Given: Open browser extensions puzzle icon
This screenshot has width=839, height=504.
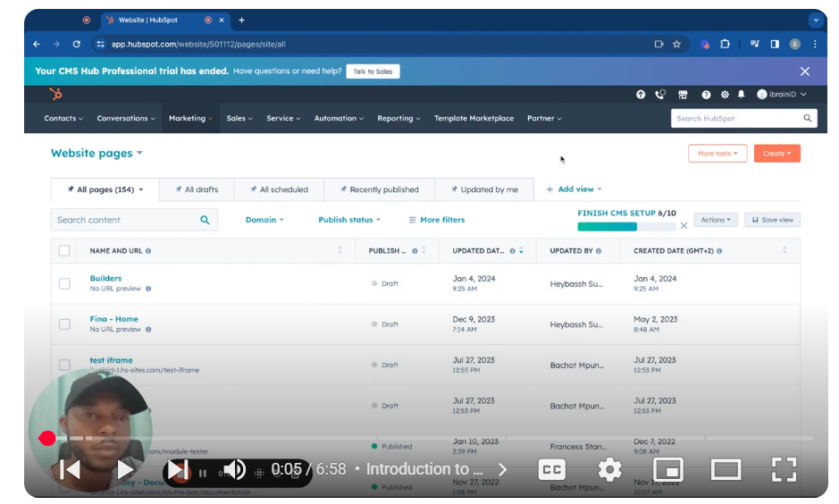Looking at the screenshot, I should pyautogui.click(x=725, y=44).
